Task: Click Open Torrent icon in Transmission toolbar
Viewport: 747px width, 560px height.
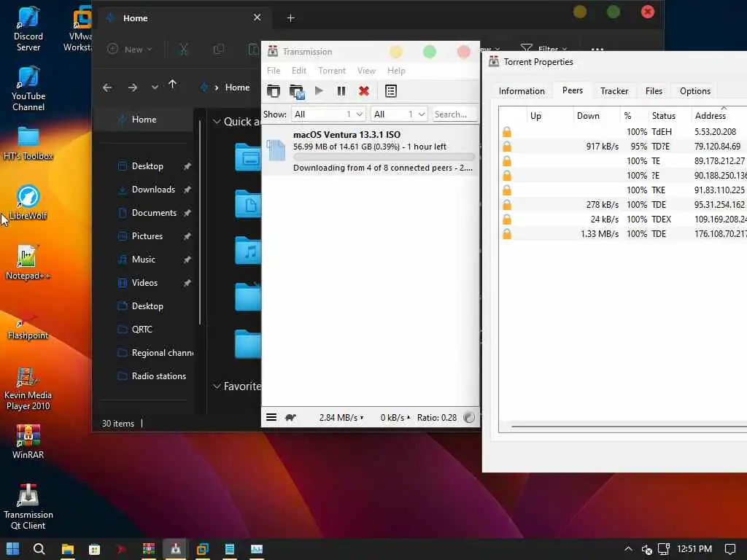Action: click(274, 90)
